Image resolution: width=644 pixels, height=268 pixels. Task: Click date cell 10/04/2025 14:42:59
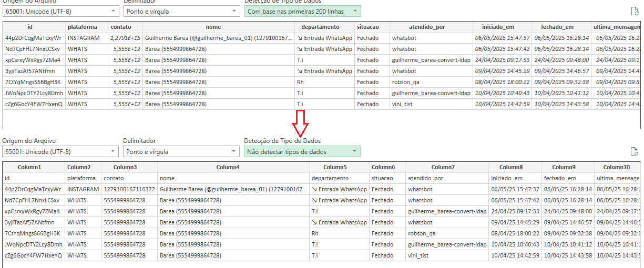[x=502, y=104]
